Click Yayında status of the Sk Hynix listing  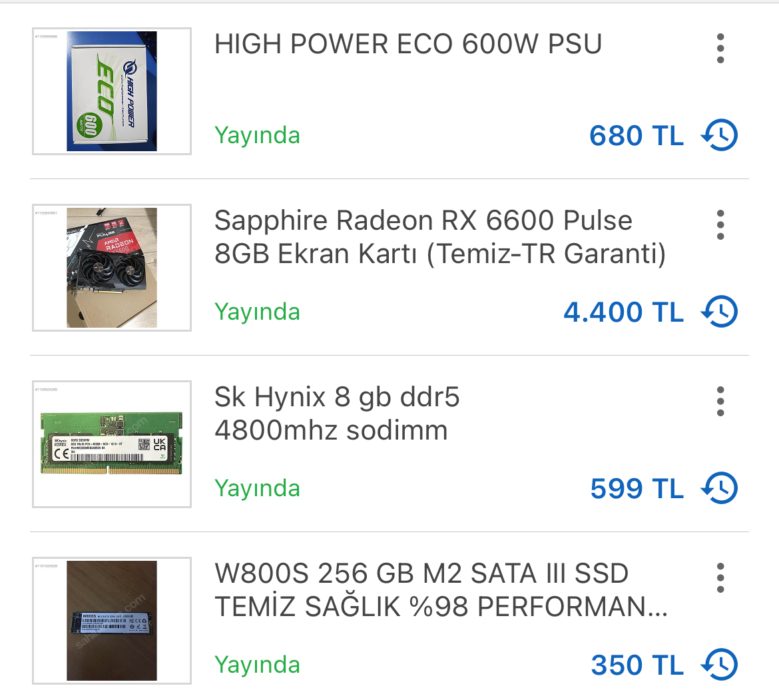(x=258, y=488)
